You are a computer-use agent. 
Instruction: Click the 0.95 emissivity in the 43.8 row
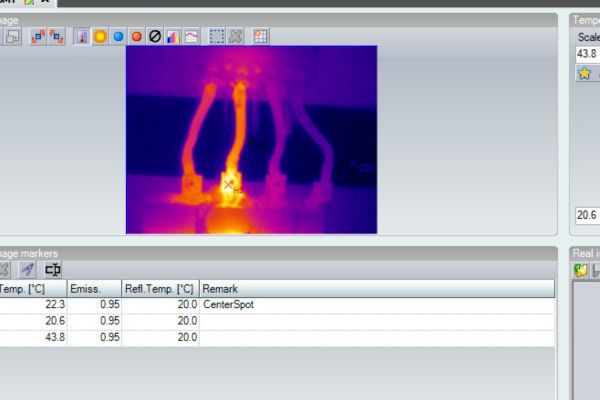[95, 337]
